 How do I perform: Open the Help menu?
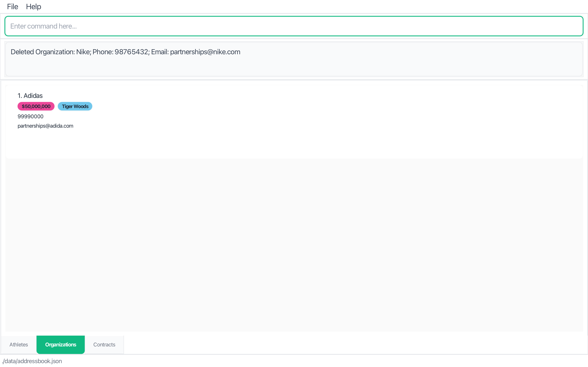pos(33,7)
